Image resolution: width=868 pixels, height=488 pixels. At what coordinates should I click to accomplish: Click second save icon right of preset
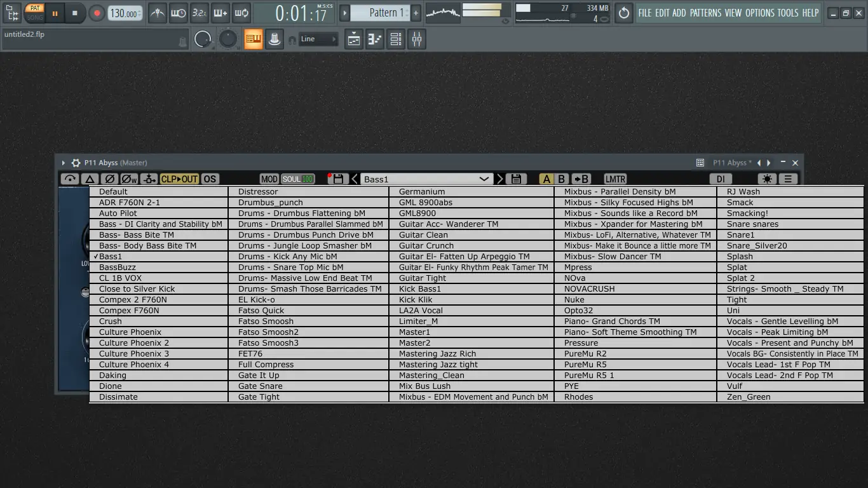pyautogui.click(x=516, y=179)
